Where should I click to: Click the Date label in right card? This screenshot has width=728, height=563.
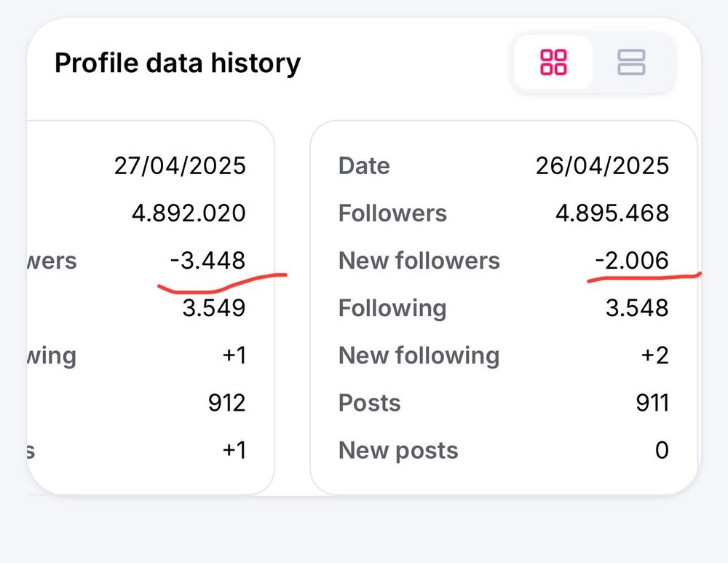click(x=364, y=166)
